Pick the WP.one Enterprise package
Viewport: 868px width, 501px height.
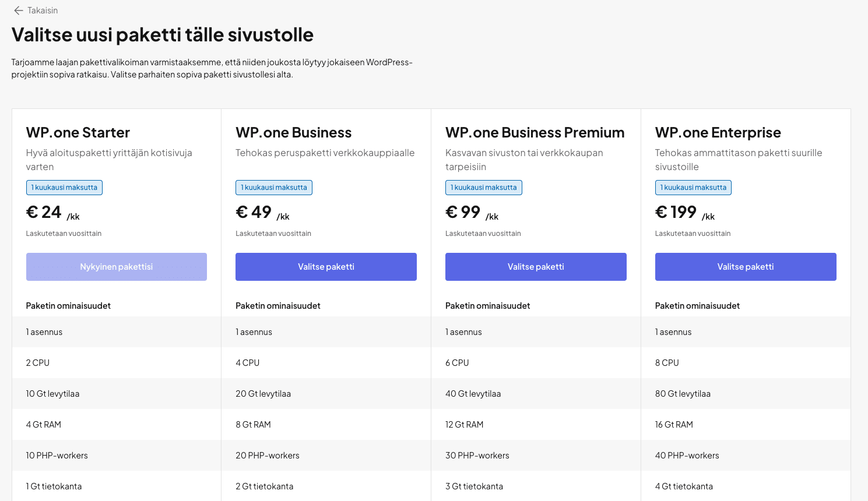click(x=746, y=267)
